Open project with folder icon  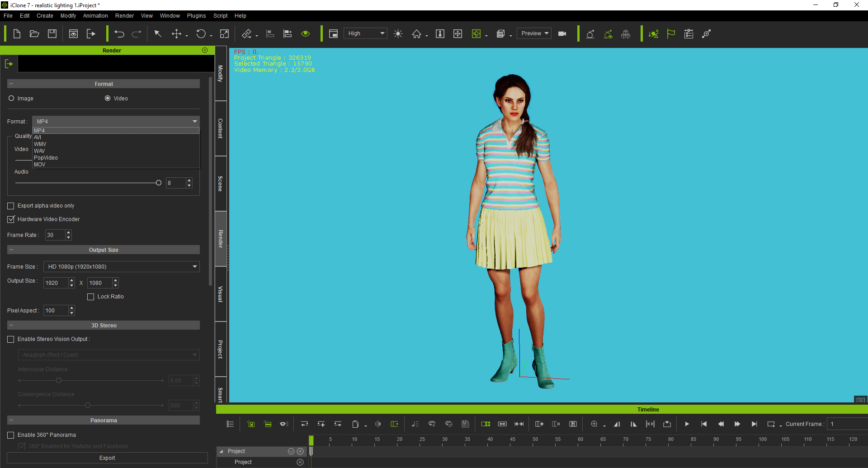34,34
